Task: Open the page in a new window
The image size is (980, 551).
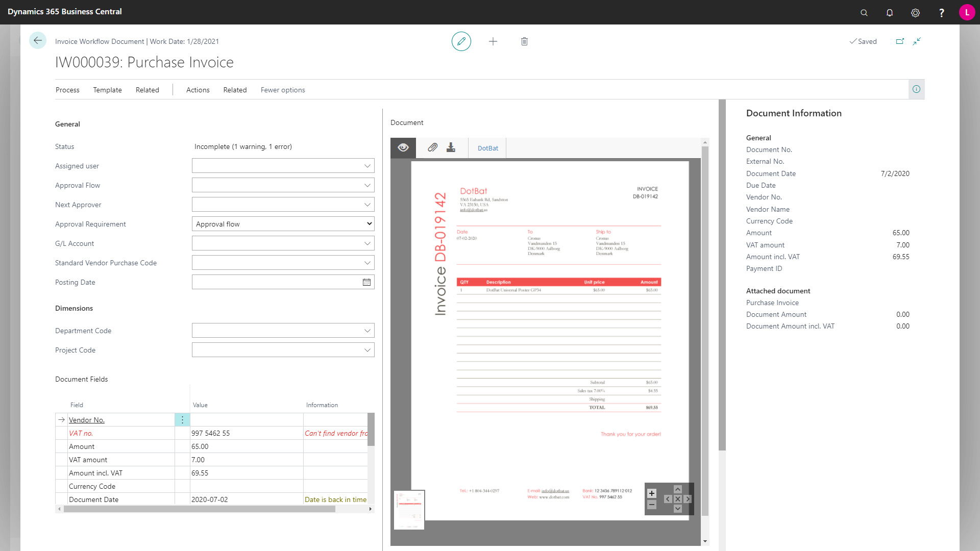Action: click(x=900, y=41)
